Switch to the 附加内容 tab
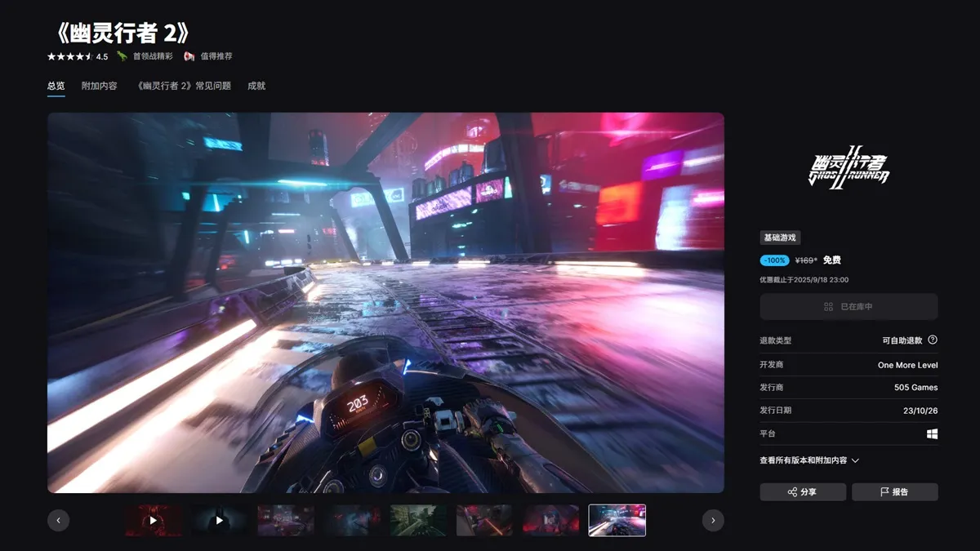 tap(99, 86)
